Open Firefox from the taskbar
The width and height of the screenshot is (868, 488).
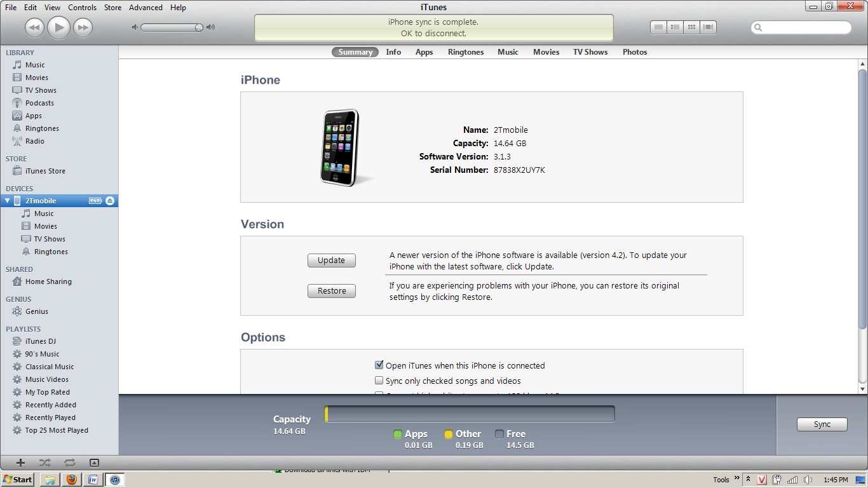(71, 480)
